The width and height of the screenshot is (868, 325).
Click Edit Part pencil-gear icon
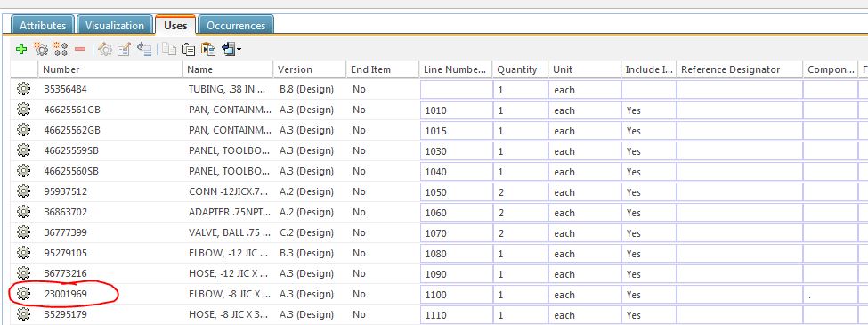[105, 49]
